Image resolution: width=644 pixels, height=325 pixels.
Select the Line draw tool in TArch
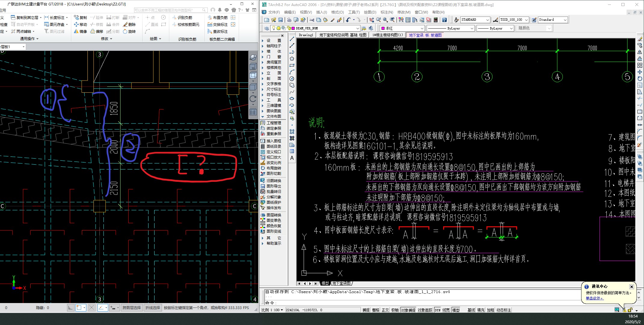pos(292,39)
